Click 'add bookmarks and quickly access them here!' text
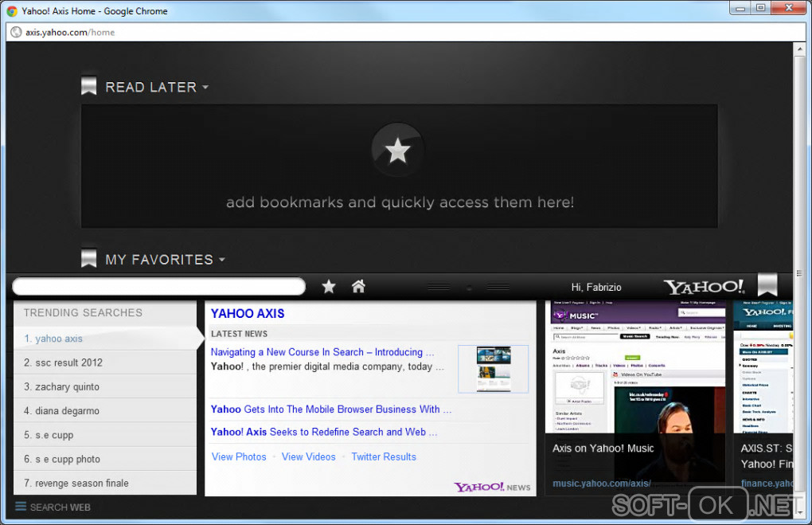 tap(400, 202)
